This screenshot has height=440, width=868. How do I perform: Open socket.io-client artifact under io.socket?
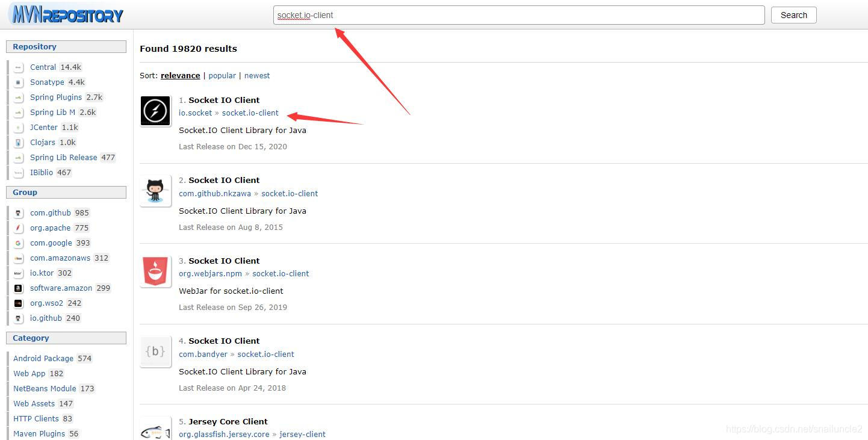click(x=250, y=113)
